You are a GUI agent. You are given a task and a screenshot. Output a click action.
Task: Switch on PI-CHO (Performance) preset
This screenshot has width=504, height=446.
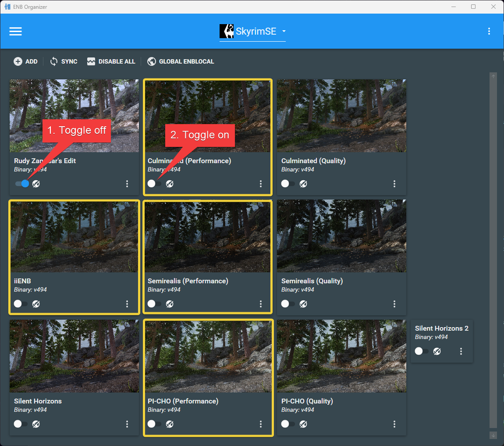pyautogui.click(x=155, y=424)
